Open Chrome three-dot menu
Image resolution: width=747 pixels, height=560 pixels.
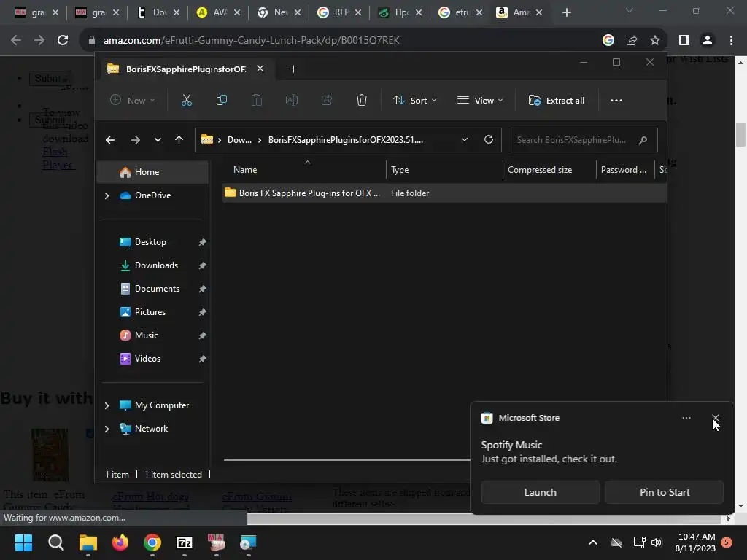[x=731, y=41]
